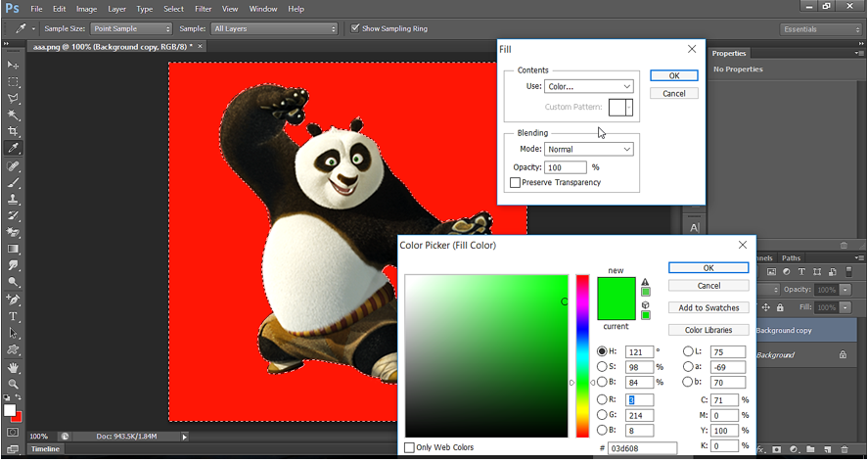The width and height of the screenshot is (868, 462).
Task: Select the Clone Stamp tool
Action: point(13,199)
